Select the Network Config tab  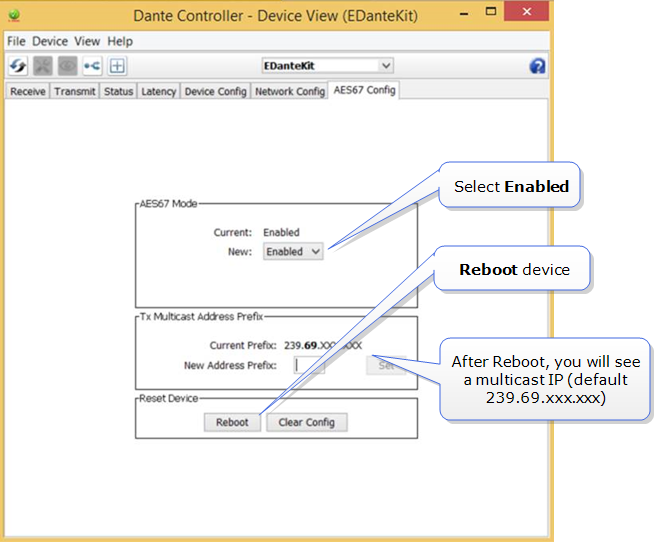point(289,91)
